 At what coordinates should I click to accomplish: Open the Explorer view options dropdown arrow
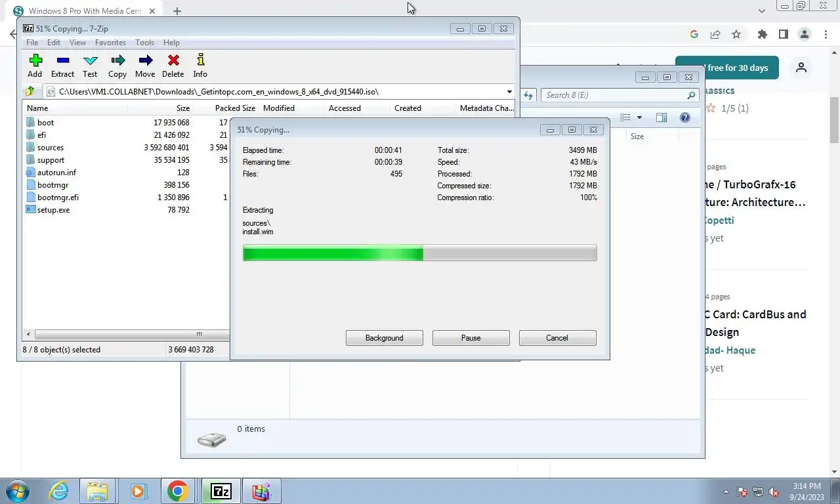pos(640,117)
